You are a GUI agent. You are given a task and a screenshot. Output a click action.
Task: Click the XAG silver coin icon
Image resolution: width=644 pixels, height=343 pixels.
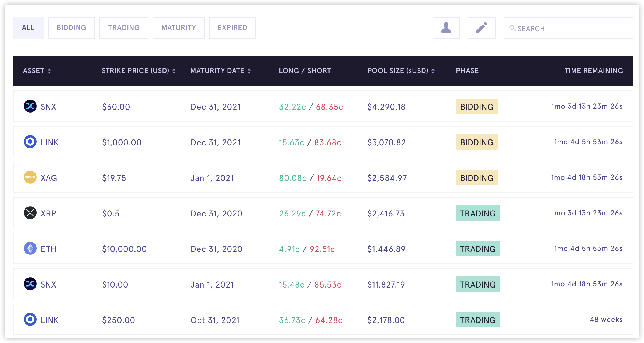[30, 177]
